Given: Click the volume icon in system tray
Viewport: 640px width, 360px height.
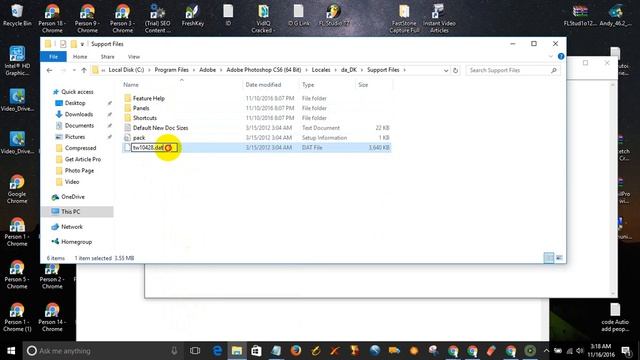Looking at the screenshot, I should click(x=580, y=351).
